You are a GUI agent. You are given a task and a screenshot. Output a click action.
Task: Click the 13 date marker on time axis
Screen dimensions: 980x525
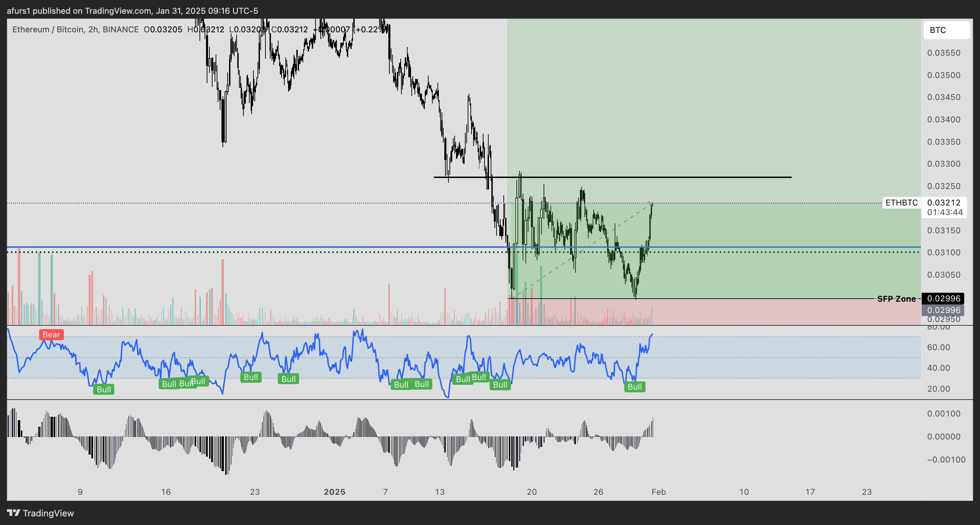[x=440, y=492]
